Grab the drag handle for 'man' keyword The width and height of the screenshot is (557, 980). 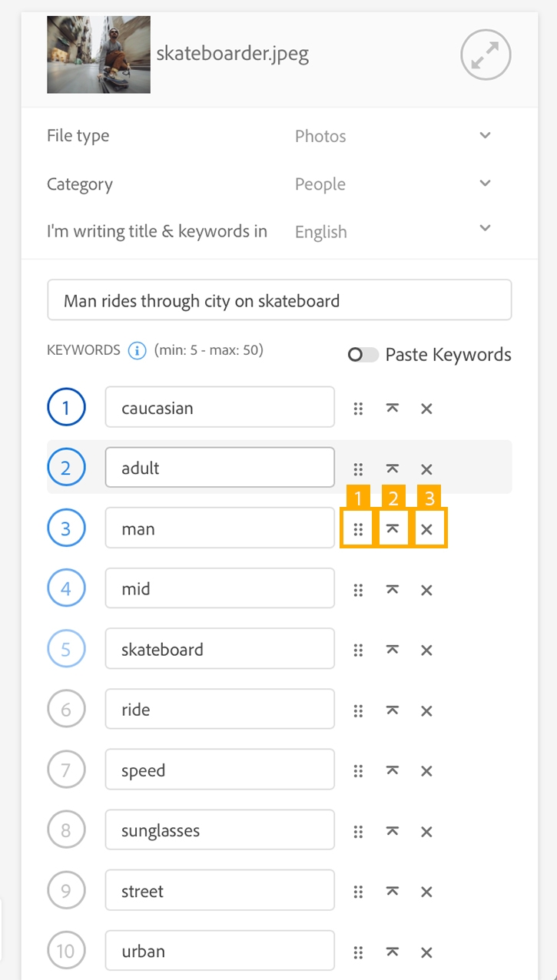tap(358, 529)
